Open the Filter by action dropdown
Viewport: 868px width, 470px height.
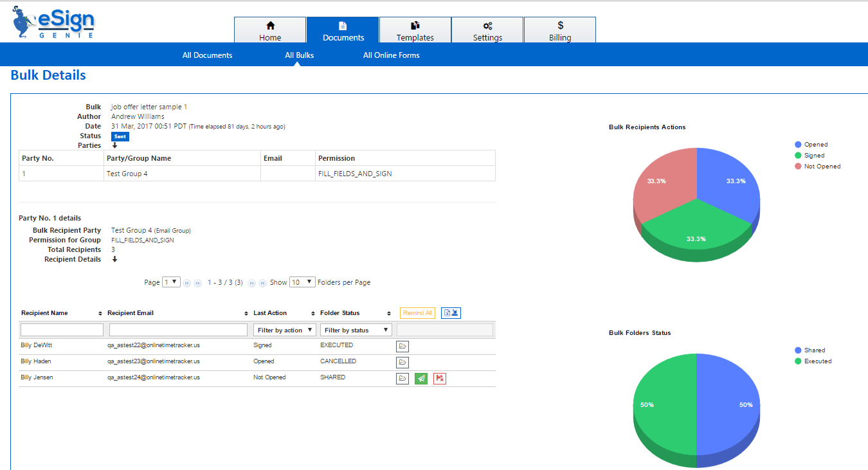click(284, 329)
